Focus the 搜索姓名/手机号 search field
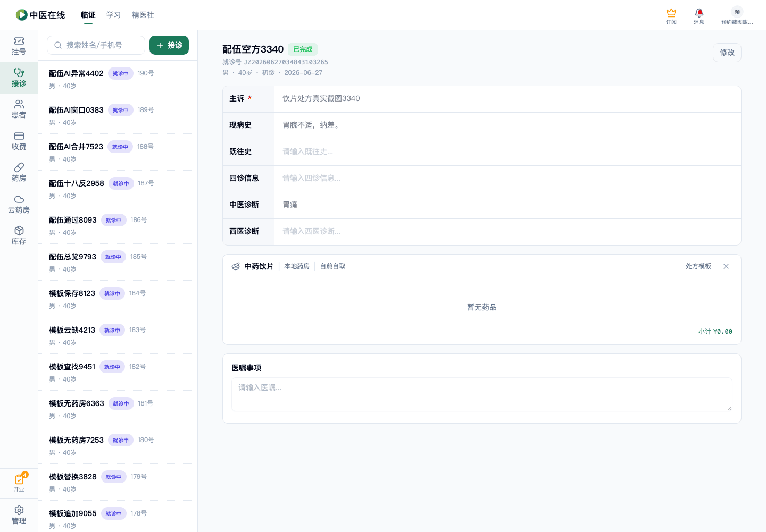Image resolution: width=766 pixels, height=532 pixels. pos(96,45)
